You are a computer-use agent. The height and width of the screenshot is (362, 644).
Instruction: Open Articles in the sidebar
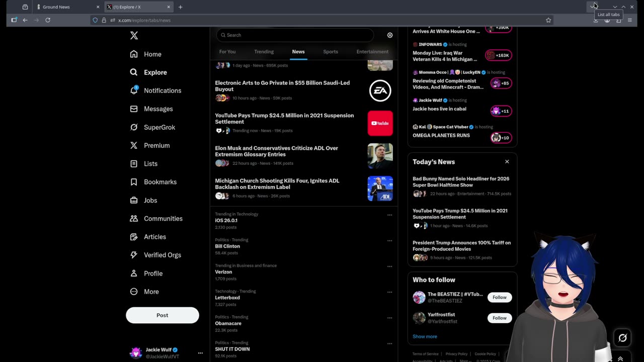click(148, 237)
